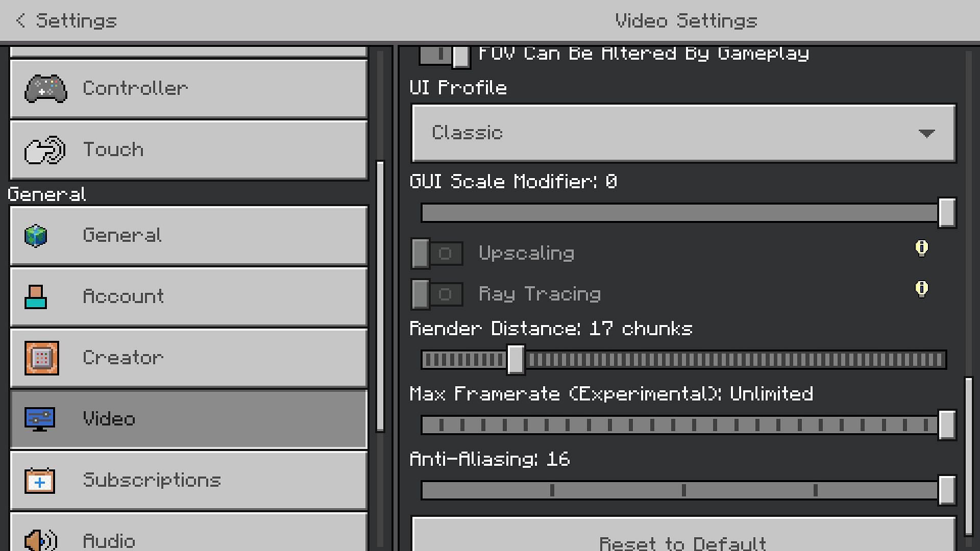Toggle FOV Can Be Altered By Gameplay
980x551 pixels.
point(443,54)
